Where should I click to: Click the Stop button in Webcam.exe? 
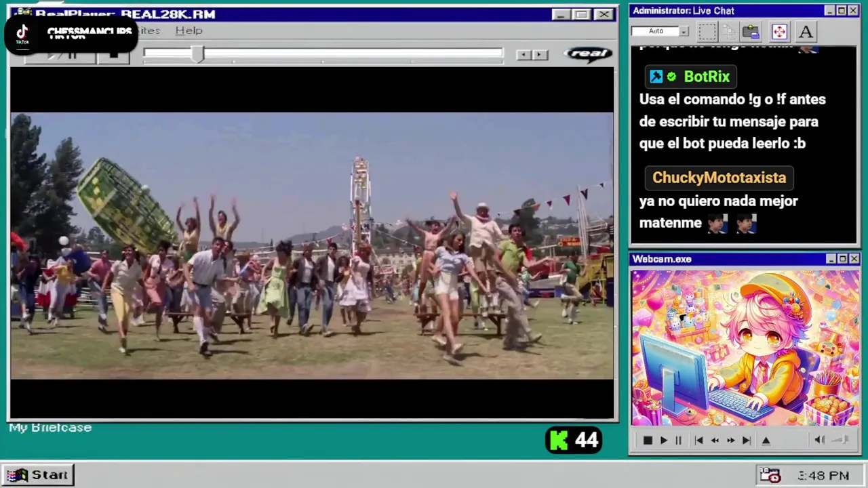pyautogui.click(x=648, y=441)
